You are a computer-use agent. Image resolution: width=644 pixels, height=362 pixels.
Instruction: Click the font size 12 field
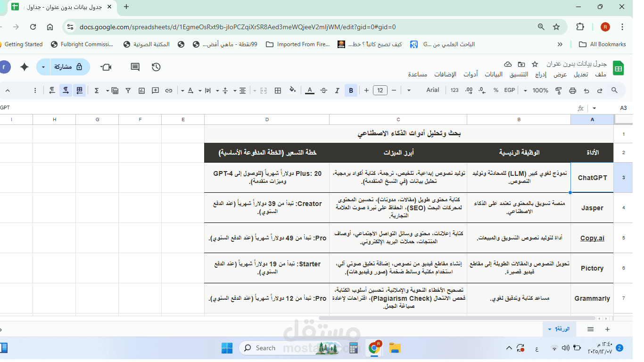pyautogui.click(x=380, y=90)
